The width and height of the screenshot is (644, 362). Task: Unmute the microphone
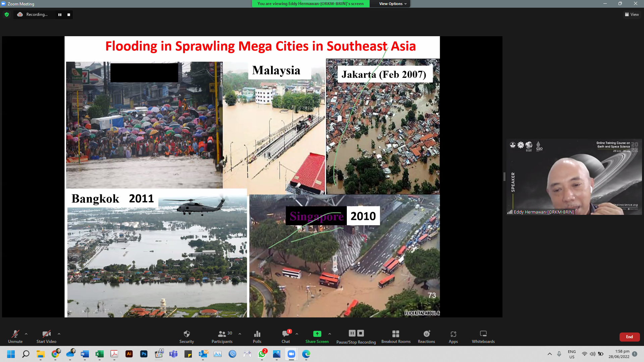tap(15, 334)
